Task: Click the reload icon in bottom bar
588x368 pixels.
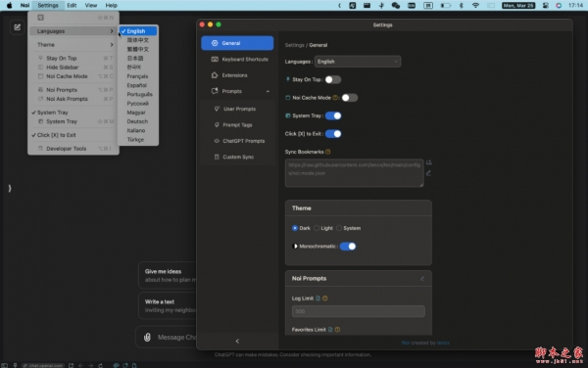Action: (x=101, y=365)
